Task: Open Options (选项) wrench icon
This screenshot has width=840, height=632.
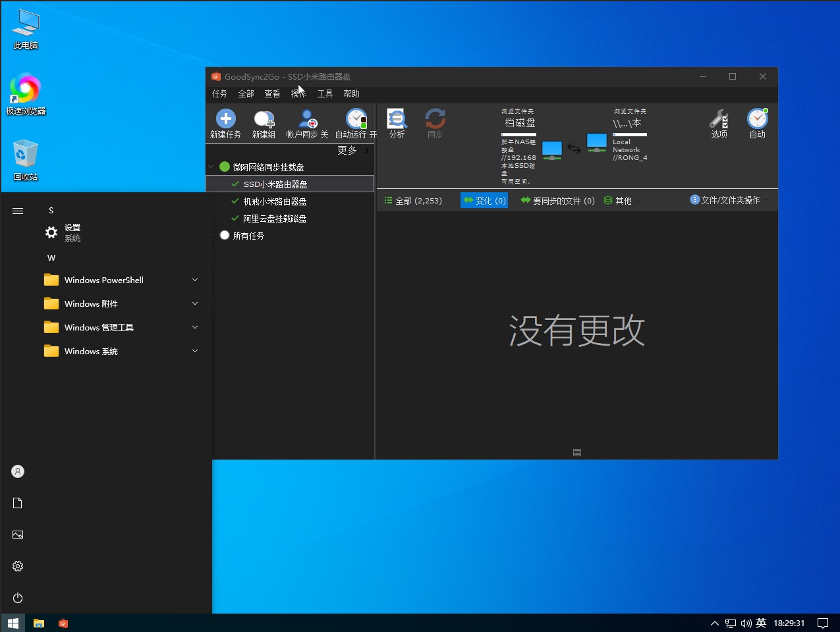Action: point(719,118)
